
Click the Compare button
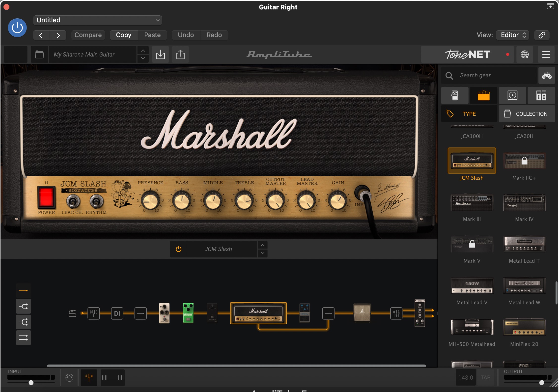(x=88, y=35)
